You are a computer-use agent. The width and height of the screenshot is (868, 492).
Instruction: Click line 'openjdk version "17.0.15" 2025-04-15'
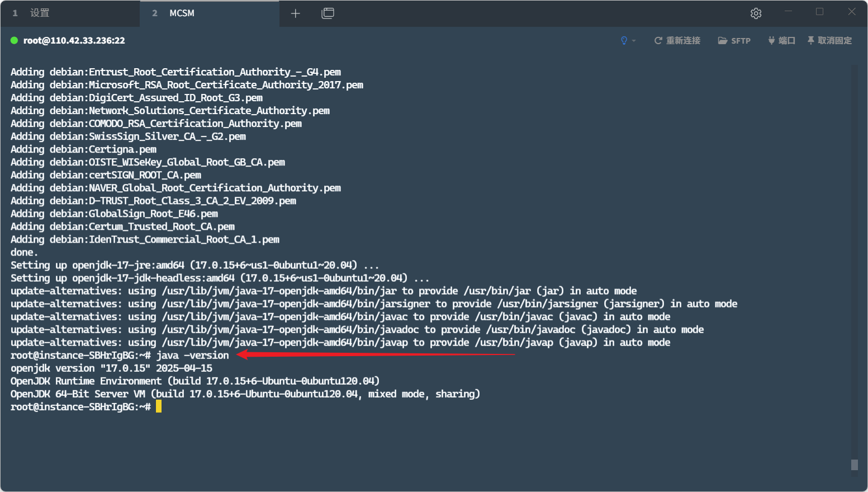(111, 368)
